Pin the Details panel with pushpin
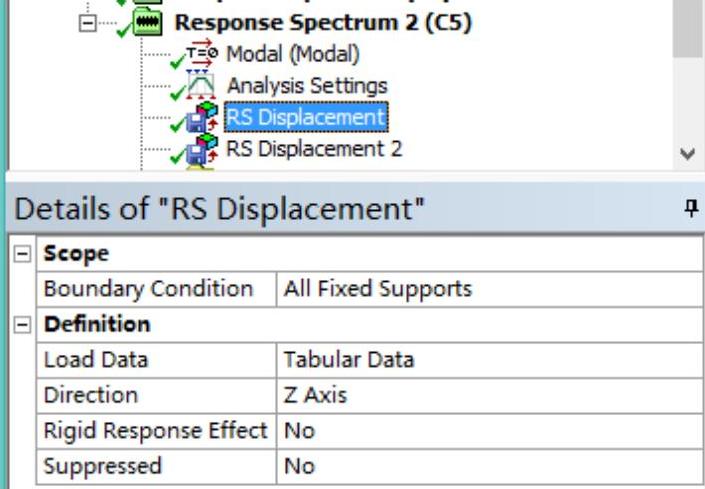Viewport: 705px width, 489px height. pos(689,208)
